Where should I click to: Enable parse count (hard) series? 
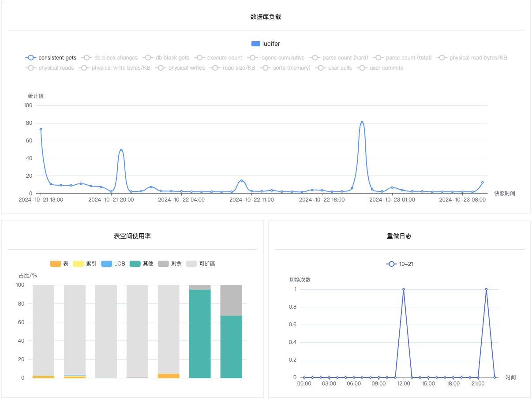coord(339,58)
